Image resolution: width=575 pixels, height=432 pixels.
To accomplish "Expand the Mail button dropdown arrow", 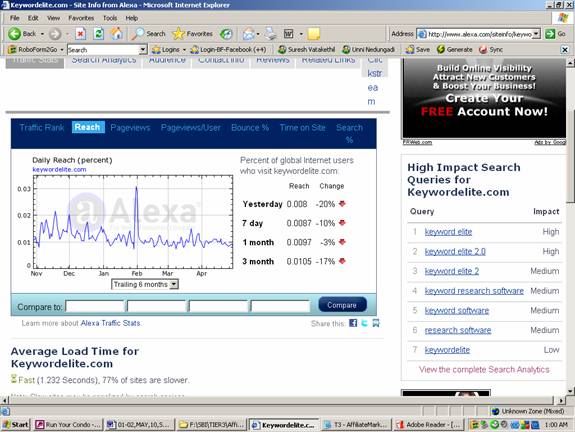I will [x=258, y=34].
